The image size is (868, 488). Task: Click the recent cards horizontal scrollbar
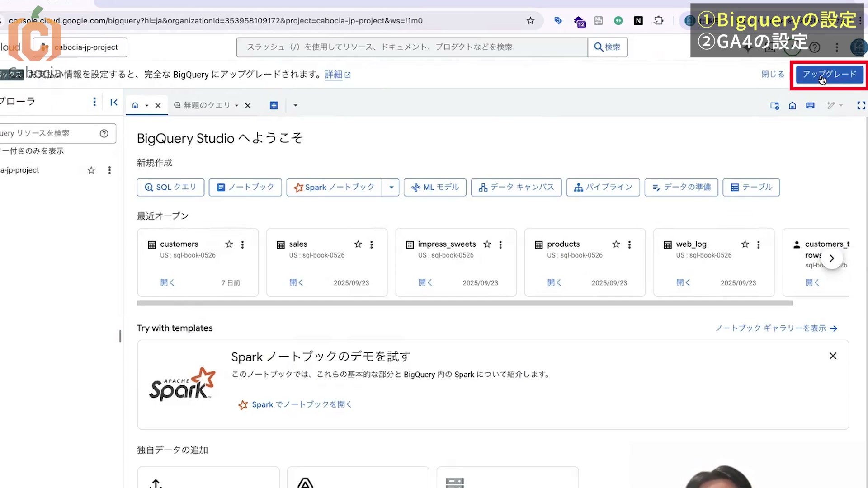(465, 303)
